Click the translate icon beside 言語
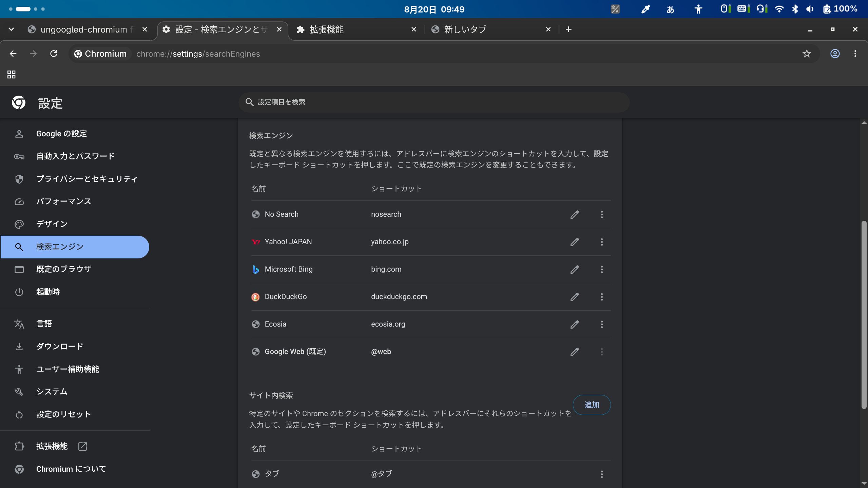This screenshot has height=488, width=868. tap(19, 324)
